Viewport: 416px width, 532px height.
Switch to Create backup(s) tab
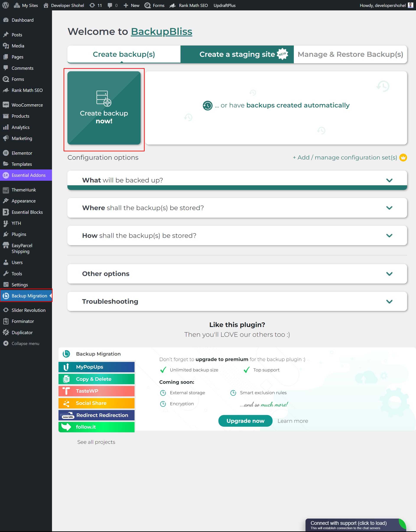[124, 54]
